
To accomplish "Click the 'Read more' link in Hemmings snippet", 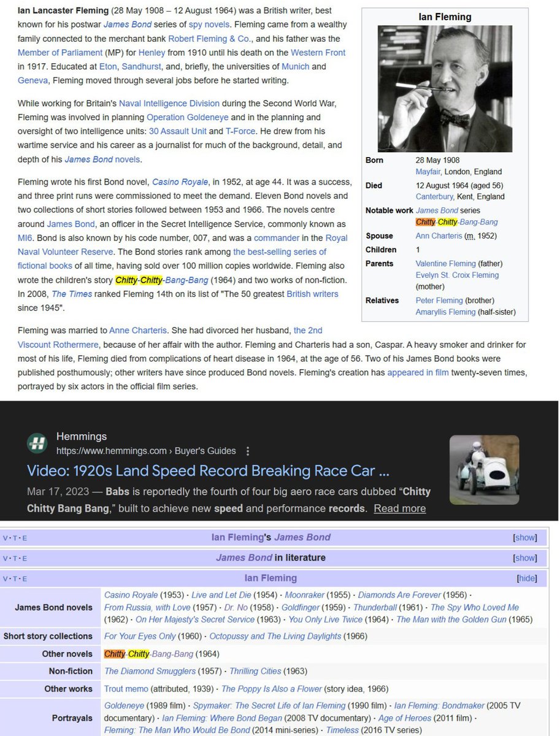I will click(x=399, y=508).
